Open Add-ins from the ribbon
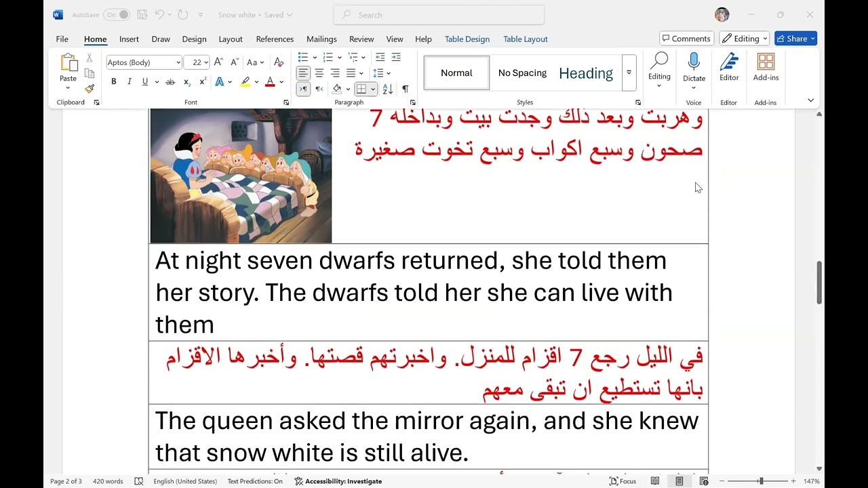The width and height of the screenshot is (868, 488). coord(766,68)
